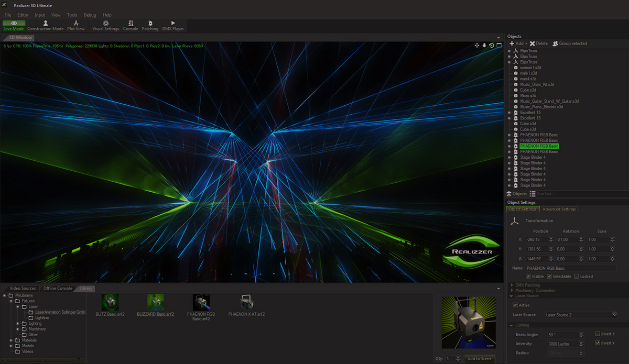Uncheck the laser source Active checkbox
The image size is (629, 364).
515,305
